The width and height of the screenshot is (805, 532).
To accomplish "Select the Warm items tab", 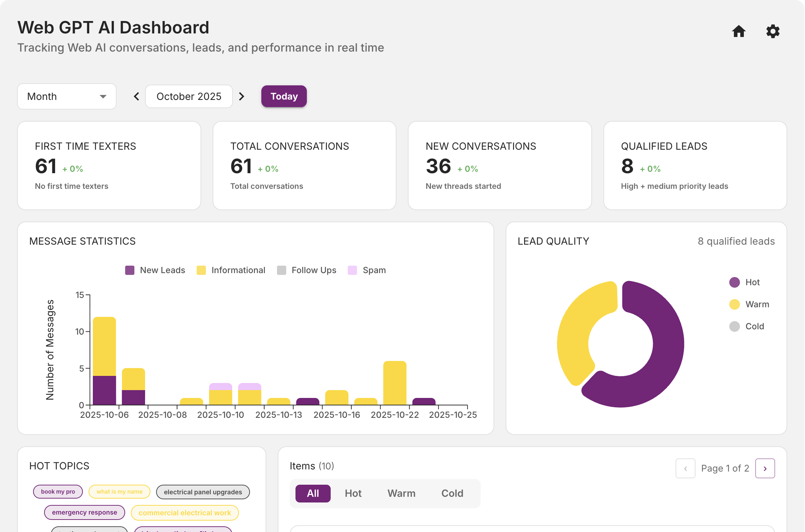I will [x=401, y=493].
